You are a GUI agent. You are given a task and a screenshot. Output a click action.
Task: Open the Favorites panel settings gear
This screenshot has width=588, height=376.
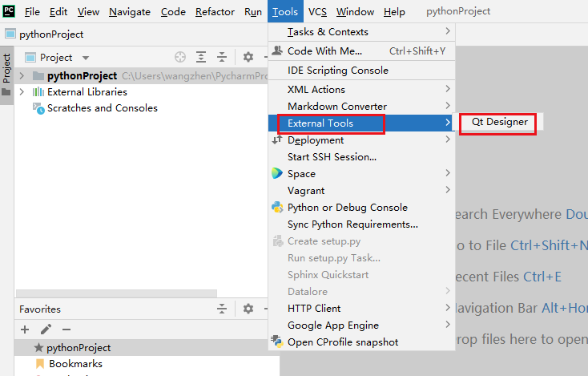point(248,309)
